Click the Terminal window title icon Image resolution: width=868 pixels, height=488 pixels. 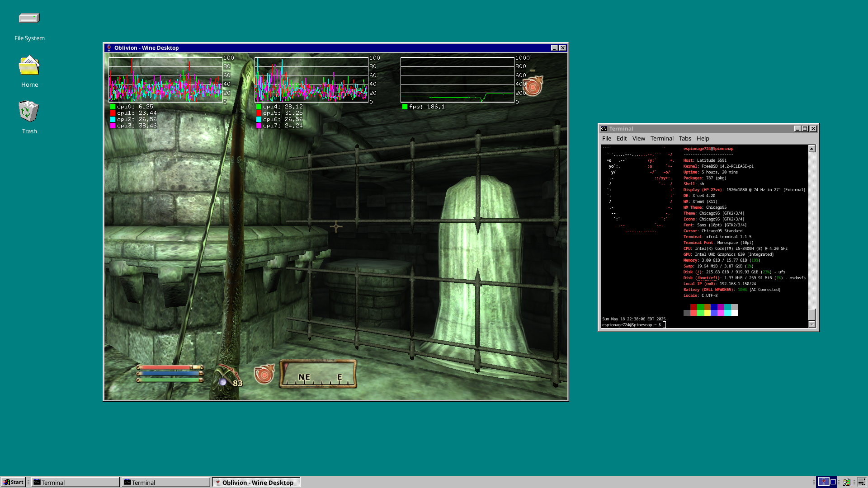[x=604, y=129]
